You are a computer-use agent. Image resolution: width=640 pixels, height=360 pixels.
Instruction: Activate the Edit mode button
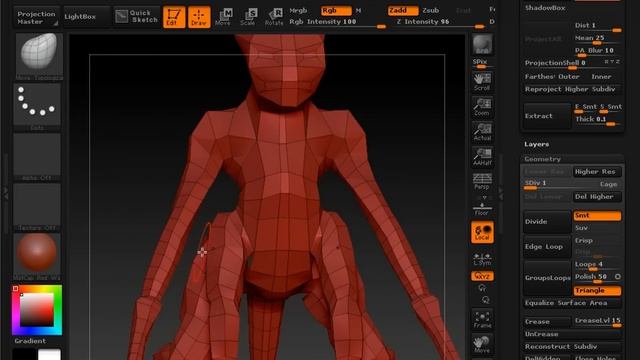point(173,17)
